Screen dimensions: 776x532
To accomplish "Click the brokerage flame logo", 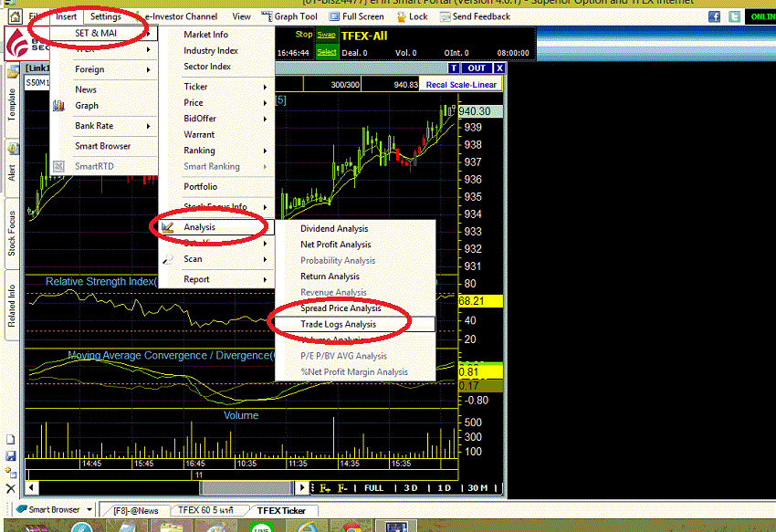I will [x=17, y=44].
